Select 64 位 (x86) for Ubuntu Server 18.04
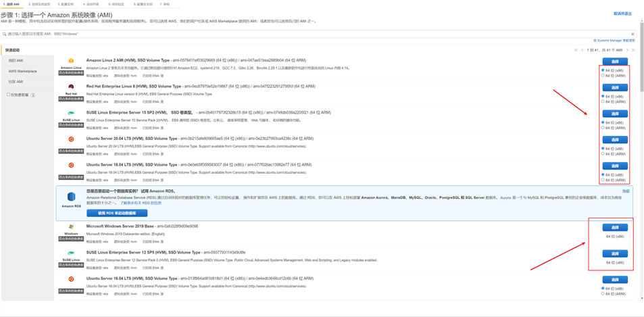Image resolution: width=644 pixels, height=317 pixels. pyautogui.click(x=603, y=174)
